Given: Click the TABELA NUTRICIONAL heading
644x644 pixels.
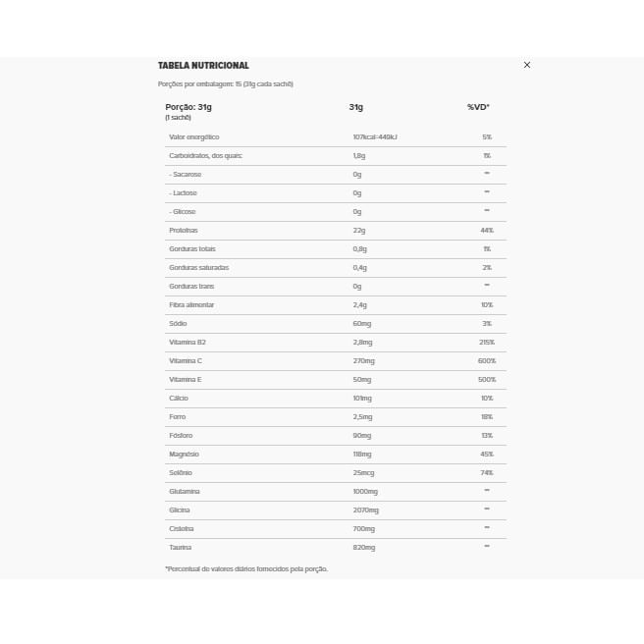Looking at the screenshot, I should point(203,66).
